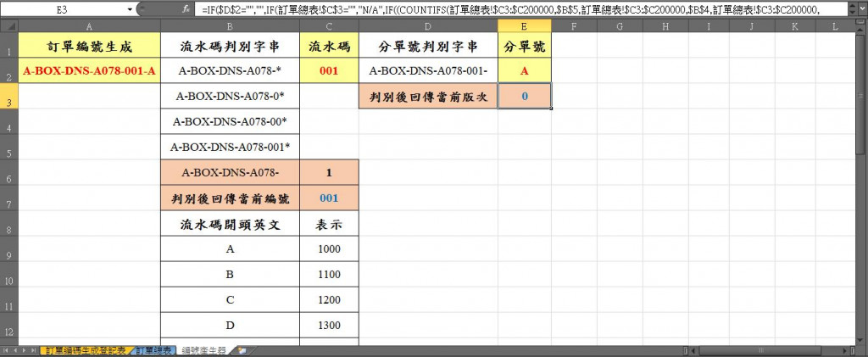
Task: Select column H header
Action: [665, 26]
